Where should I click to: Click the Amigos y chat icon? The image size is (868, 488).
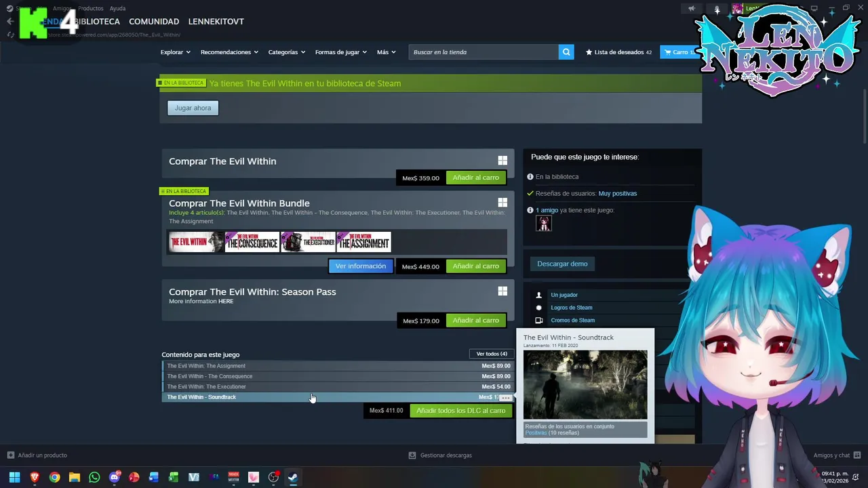pos(857,455)
